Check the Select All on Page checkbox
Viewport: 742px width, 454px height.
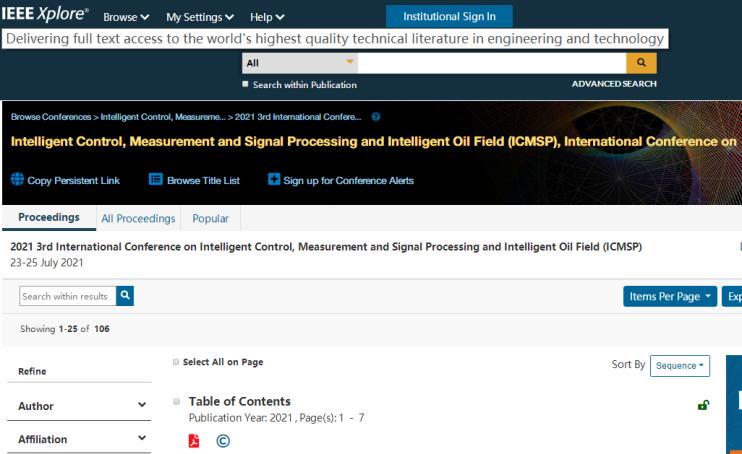[176, 361]
